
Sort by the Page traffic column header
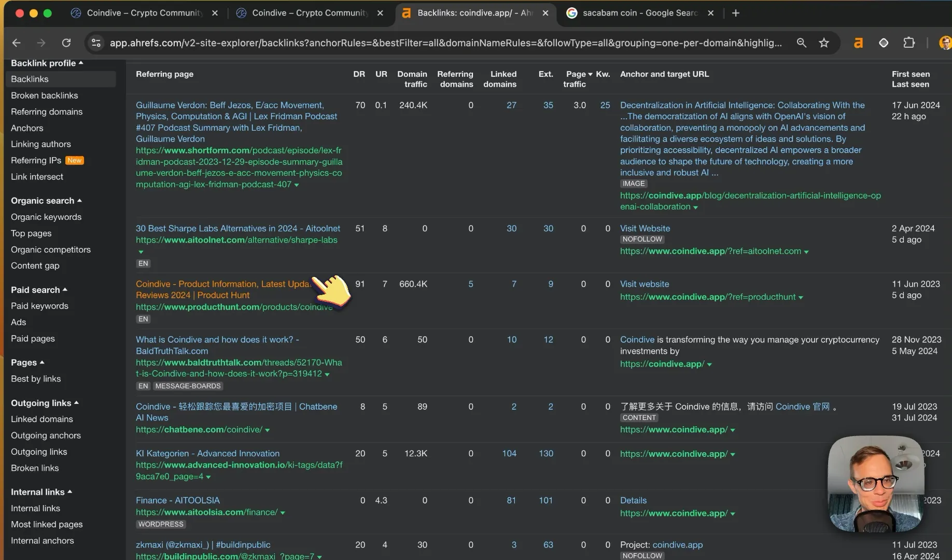(577, 79)
